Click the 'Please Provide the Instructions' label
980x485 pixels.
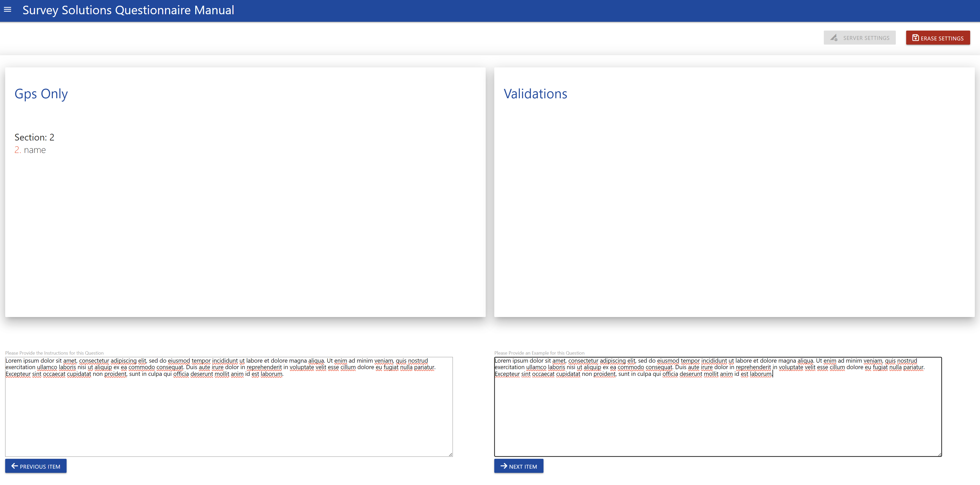point(54,353)
